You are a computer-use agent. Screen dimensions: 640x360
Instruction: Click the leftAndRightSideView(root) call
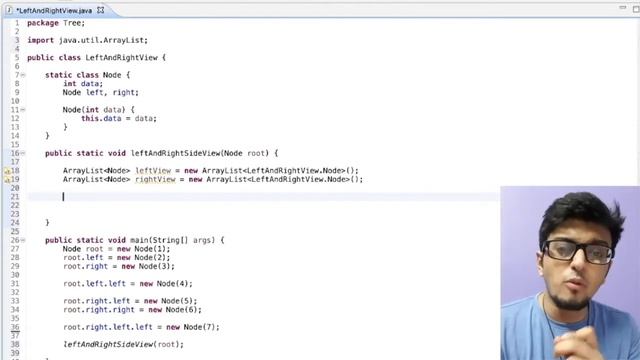[123, 344]
